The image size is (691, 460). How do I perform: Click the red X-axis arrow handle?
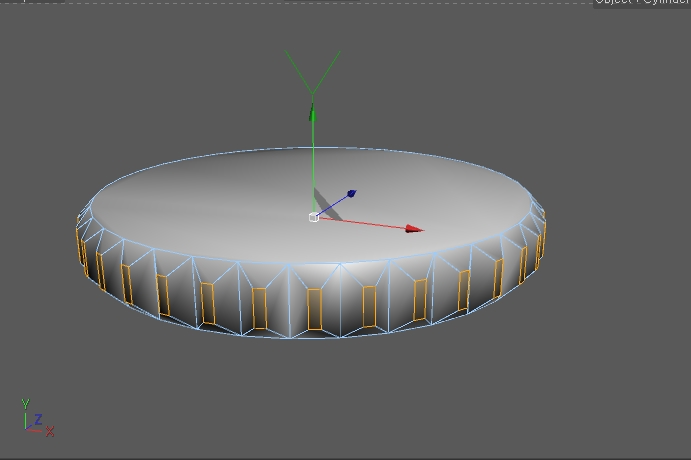414,229
